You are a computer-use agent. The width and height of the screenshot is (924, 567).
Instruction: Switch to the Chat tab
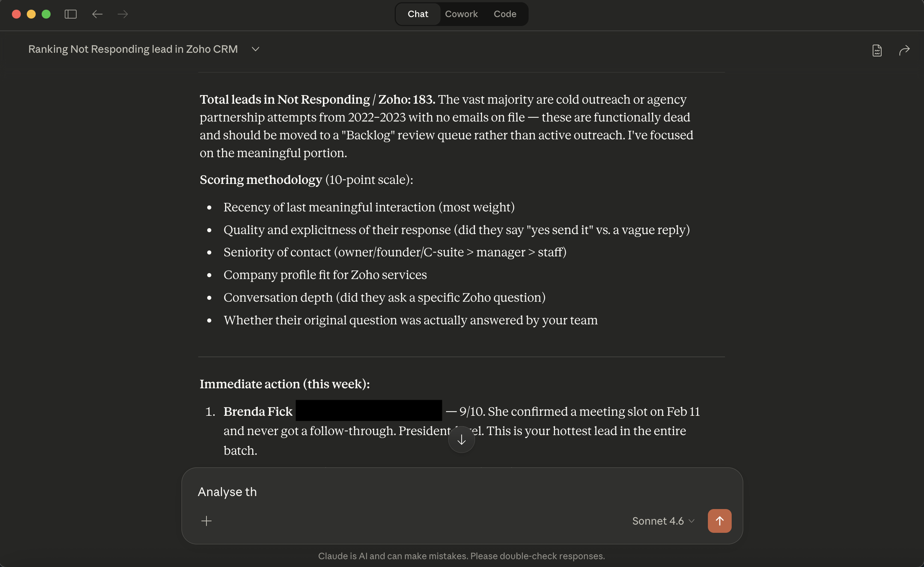418,14
